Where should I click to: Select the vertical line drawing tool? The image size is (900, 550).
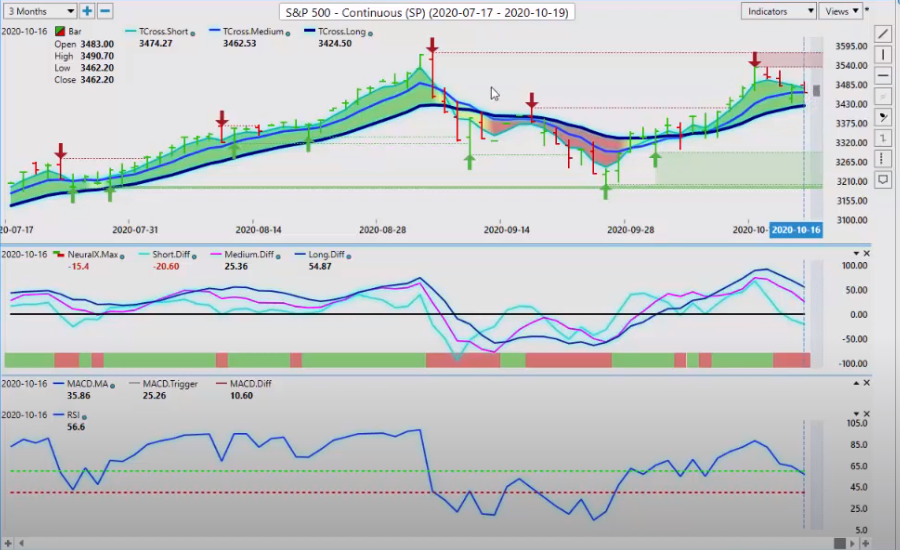tap(883, 55)
